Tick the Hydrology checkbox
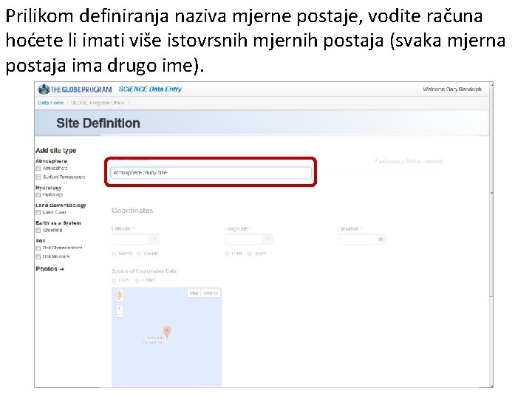Viewport: 532px width, 399px height. click(x=38, y=195)
